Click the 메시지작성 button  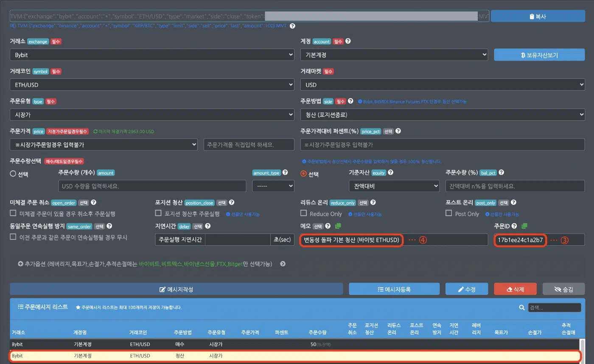176,289
